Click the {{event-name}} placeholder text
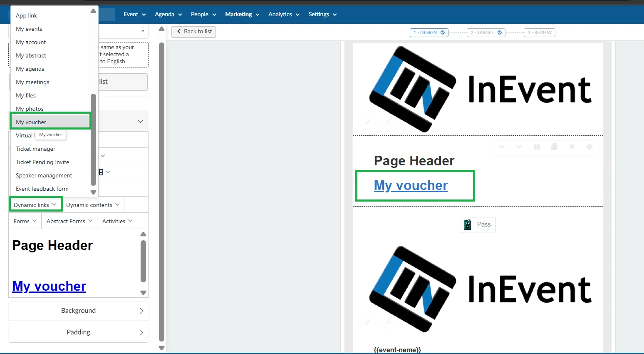This screenshot has height=354, width=644. pos(397,350)
